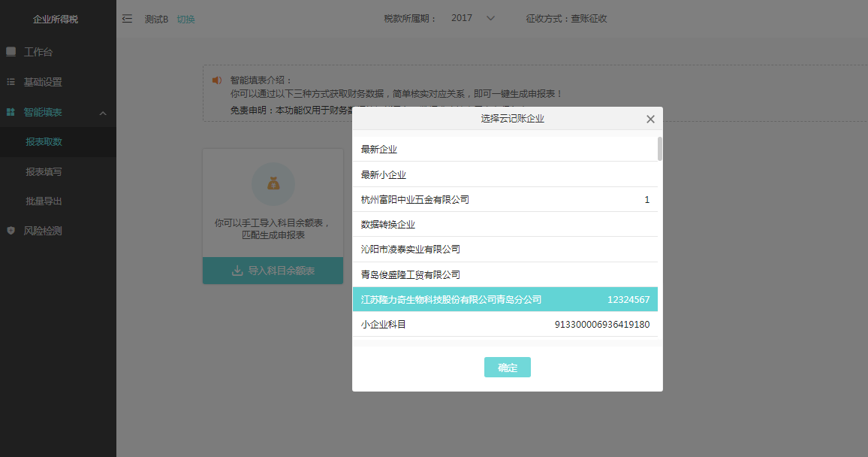Click the 智能填表 grid icon
This screenshot has width=868, height=457.
click(11, 112)
